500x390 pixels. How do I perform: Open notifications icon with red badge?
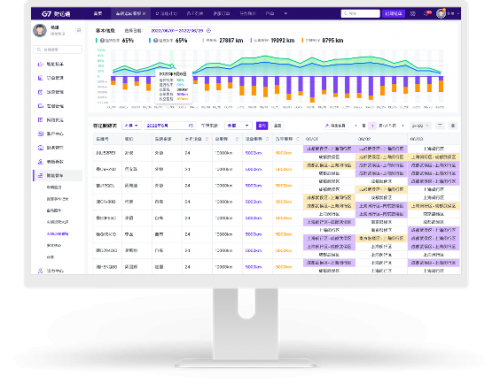tap(427, 14)
